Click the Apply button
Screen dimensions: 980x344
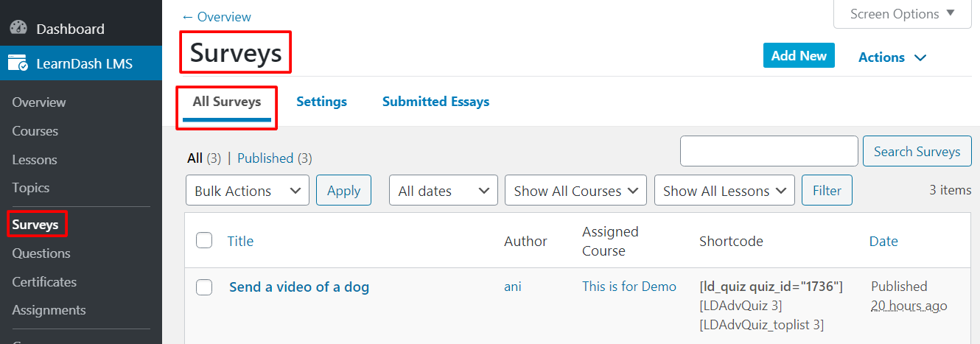pyautogui.click(x=343, y=190)
